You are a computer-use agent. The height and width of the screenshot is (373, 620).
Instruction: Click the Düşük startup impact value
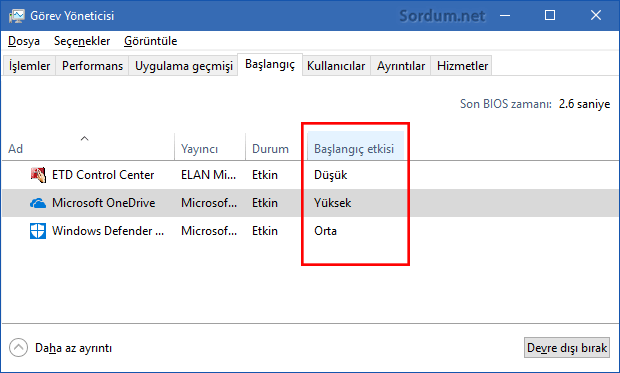(x=331, y=175)
